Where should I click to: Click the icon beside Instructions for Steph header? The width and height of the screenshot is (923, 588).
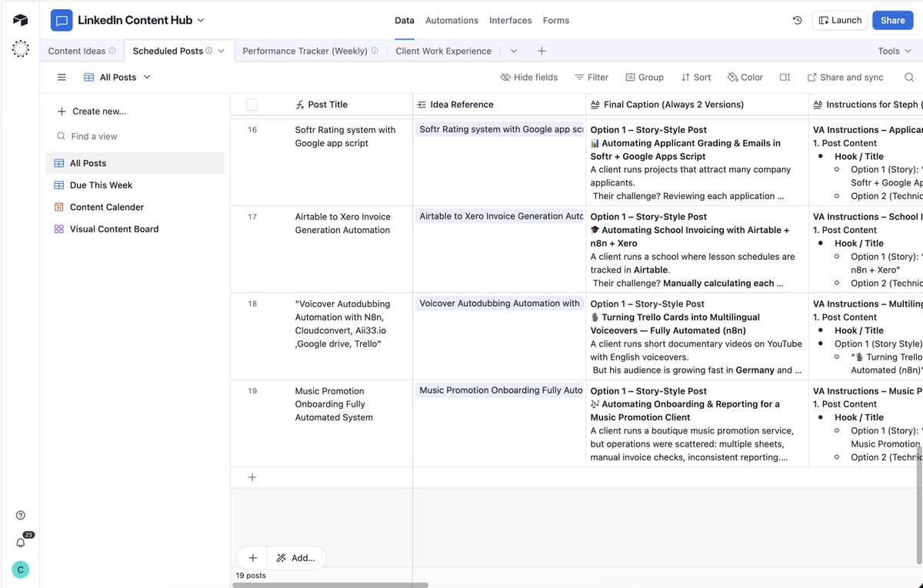pos(818,105)
